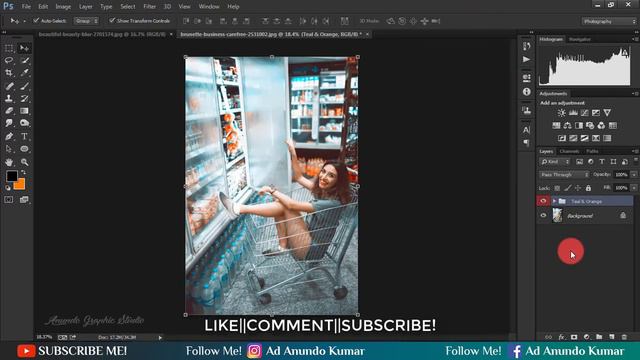Delete layer trash icon in Layers panel
640x360 pixels.
[624, 337]
